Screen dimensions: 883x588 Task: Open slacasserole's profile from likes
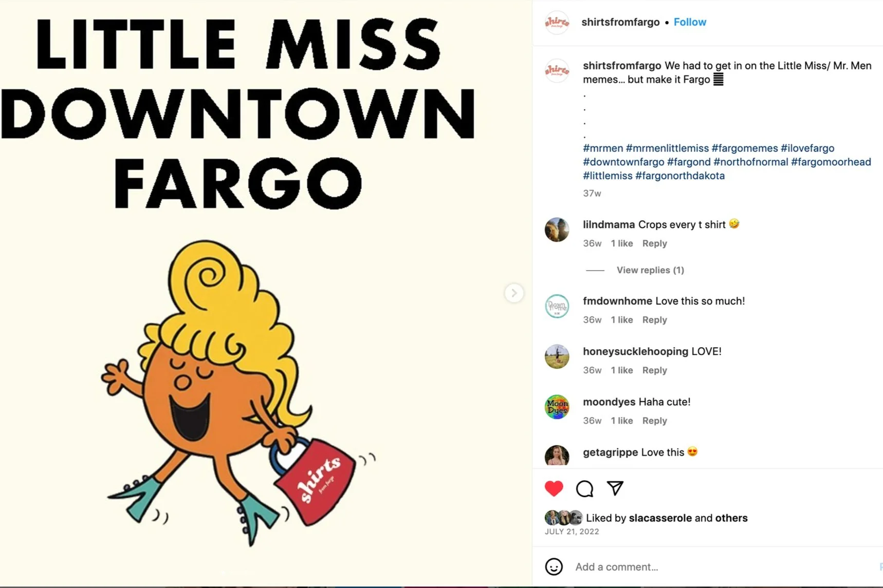pyautogui.click(x=660, y=518)
